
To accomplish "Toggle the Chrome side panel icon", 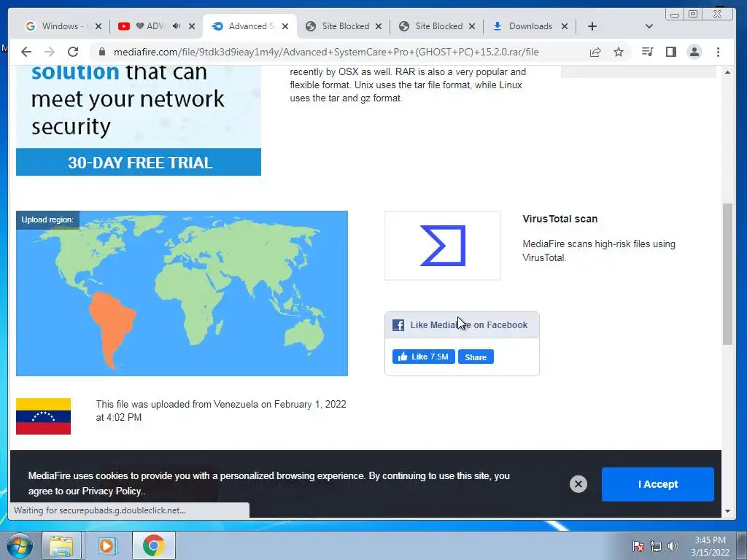I will [x=671, y=52].
